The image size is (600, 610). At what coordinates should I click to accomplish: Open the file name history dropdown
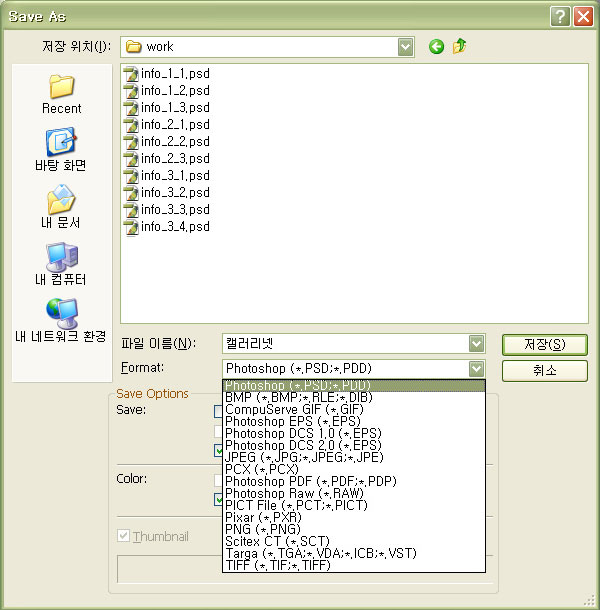click(x=476, y=344)
